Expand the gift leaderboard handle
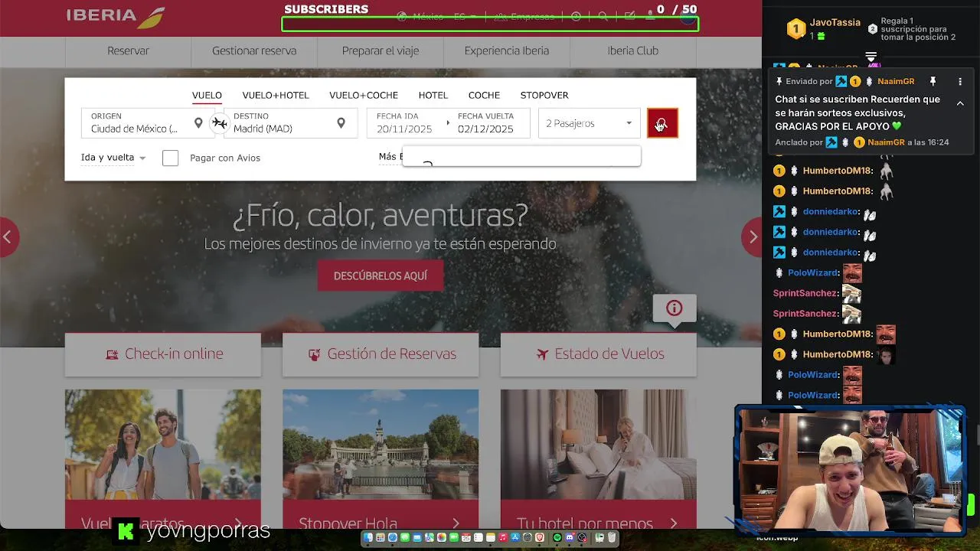Screen dimensions: 980x551 coord(871,57)
